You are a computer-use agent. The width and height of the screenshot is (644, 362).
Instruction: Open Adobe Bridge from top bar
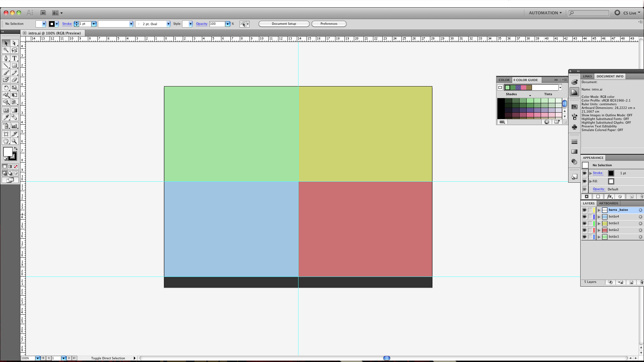tap(43, 13)
